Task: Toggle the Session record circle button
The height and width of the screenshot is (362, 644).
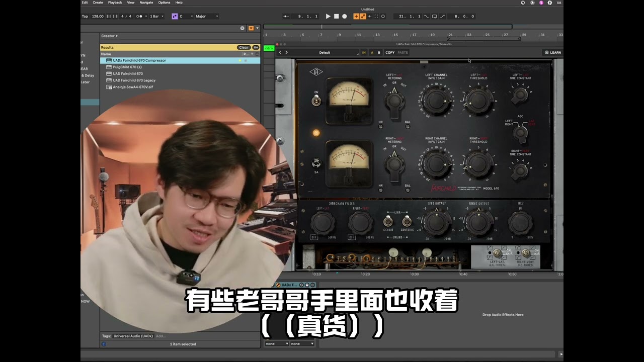Action: 383,16
